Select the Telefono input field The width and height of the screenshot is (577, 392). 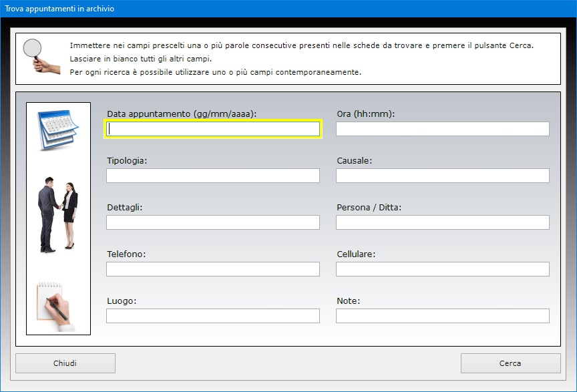point(213,269)
